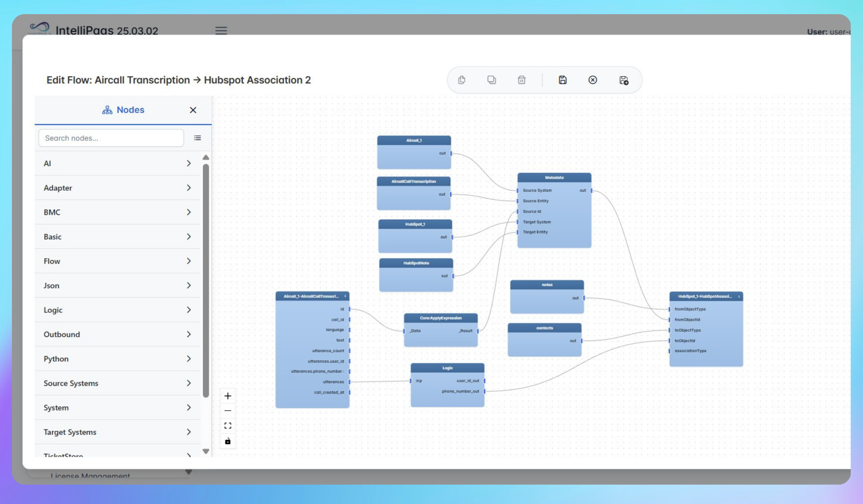Click the Metadata node header
Image resolution: width=863 pixels, height=504 pixels.
554,178
